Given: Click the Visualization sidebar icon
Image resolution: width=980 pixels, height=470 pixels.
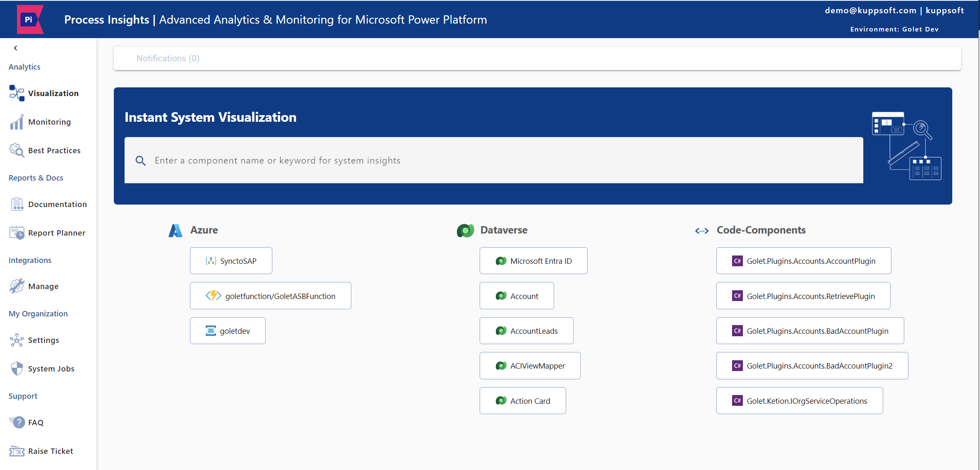Looking at the screenshot, I should click(x=17, y=93).
